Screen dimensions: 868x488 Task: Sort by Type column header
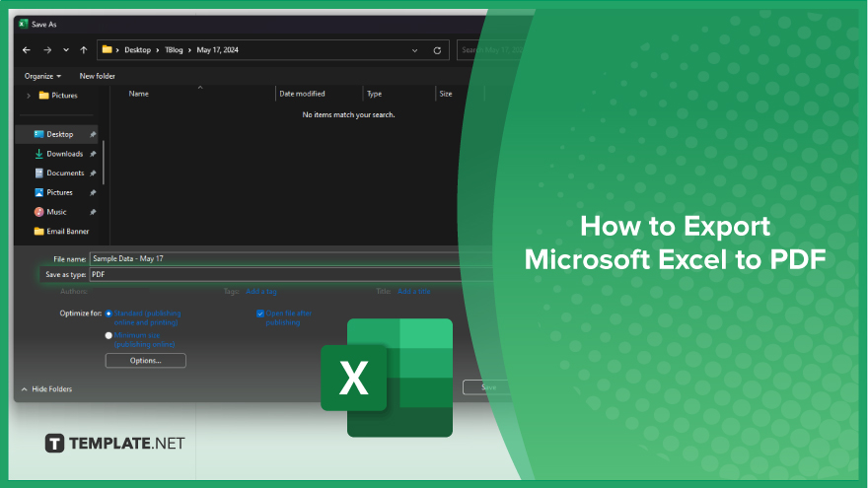[374, 94]
